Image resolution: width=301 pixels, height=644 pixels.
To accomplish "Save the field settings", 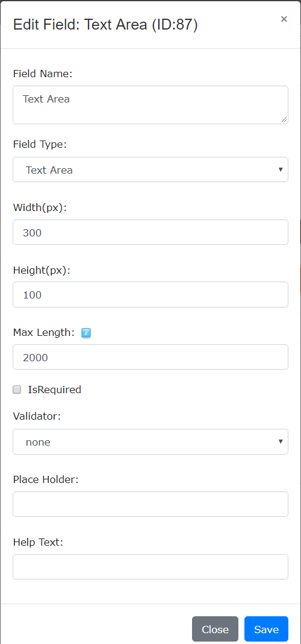I will (x=266, y=629).
